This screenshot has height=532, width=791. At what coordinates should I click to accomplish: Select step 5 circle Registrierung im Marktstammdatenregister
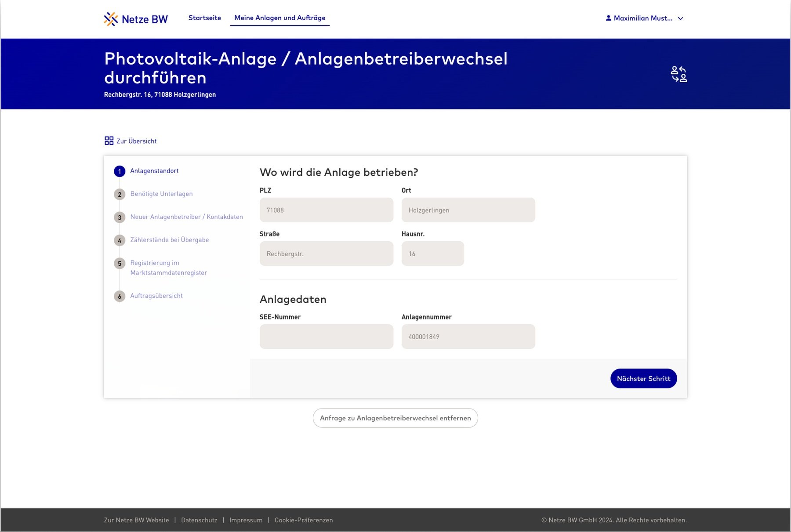(120, 264)
